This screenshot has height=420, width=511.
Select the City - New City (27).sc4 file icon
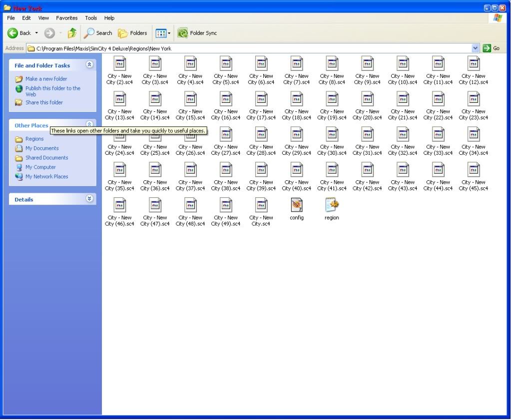click(x=226, y=134)
